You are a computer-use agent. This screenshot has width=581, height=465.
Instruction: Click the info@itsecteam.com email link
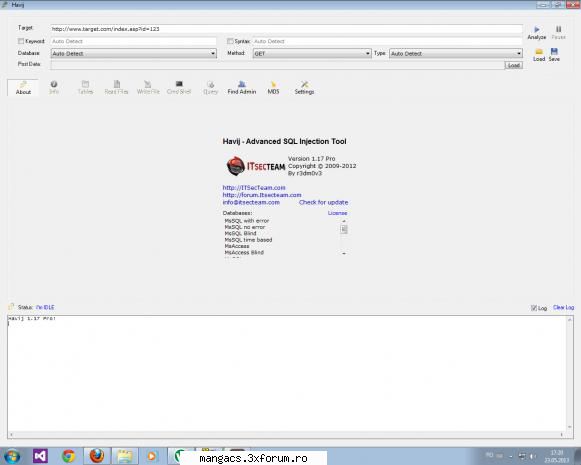coord(251,202)
